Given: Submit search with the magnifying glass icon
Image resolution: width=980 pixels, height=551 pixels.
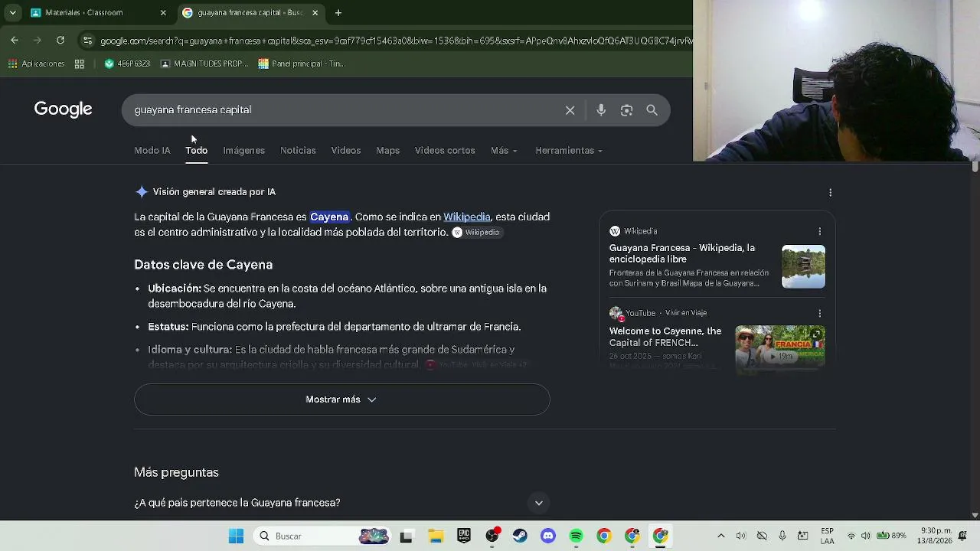Looking at the screenshot, I should coord(652,110).
